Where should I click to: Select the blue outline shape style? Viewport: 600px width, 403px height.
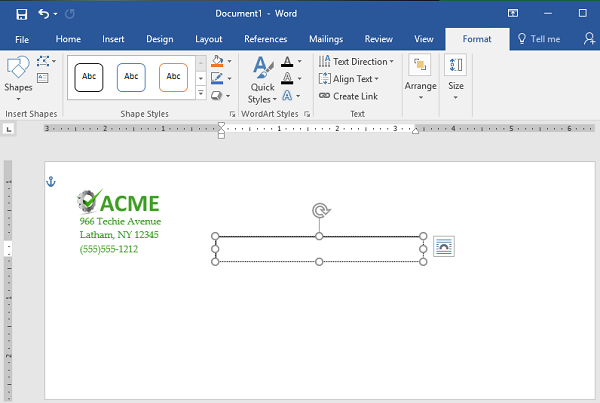click(x=131, y=76)
